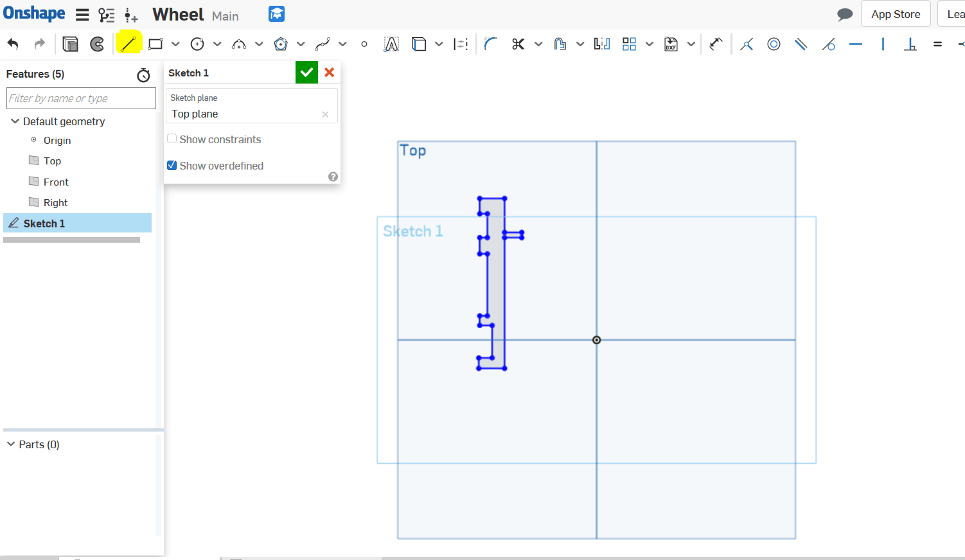Select the Linear pattern tool

630,44
